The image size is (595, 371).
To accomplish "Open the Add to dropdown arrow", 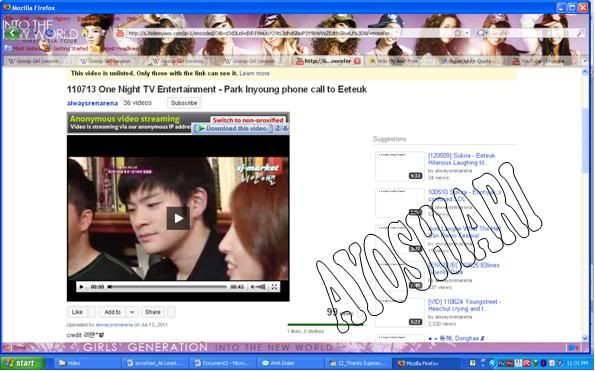I will coord(132,312).
